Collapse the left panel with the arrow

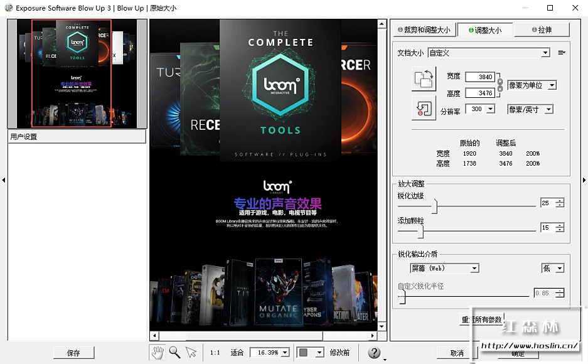(x=4, y=180)
